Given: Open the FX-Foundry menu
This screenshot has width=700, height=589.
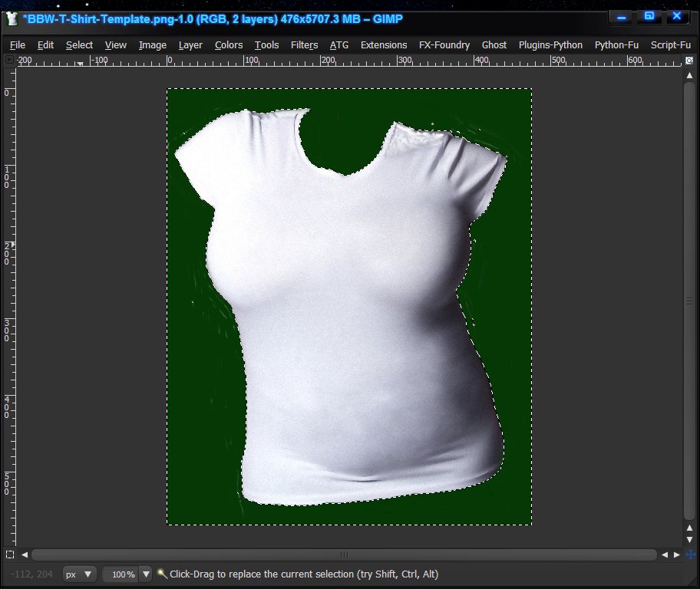Looking at the screenshot, I should pos(444,45).
